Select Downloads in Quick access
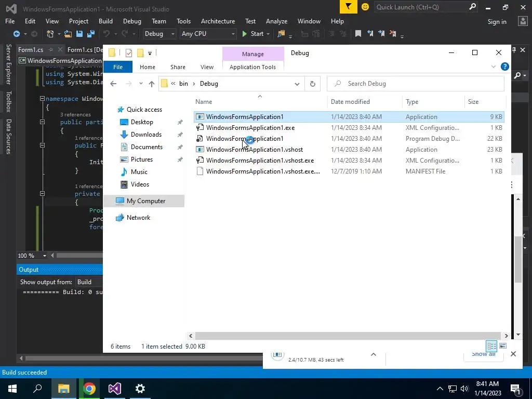Image resolution: width=532 pixels, height=399 pixels. tap(146, 135)
